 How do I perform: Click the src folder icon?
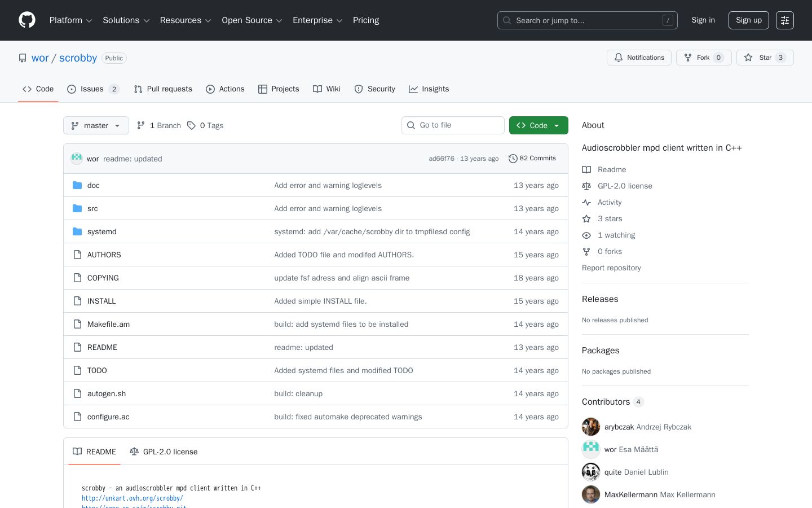tap(77, 208)
